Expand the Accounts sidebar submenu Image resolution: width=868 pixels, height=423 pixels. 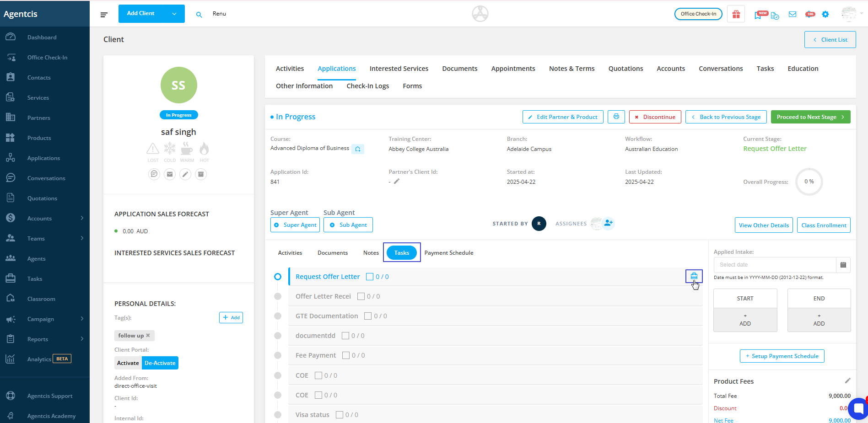click(82, 218)
